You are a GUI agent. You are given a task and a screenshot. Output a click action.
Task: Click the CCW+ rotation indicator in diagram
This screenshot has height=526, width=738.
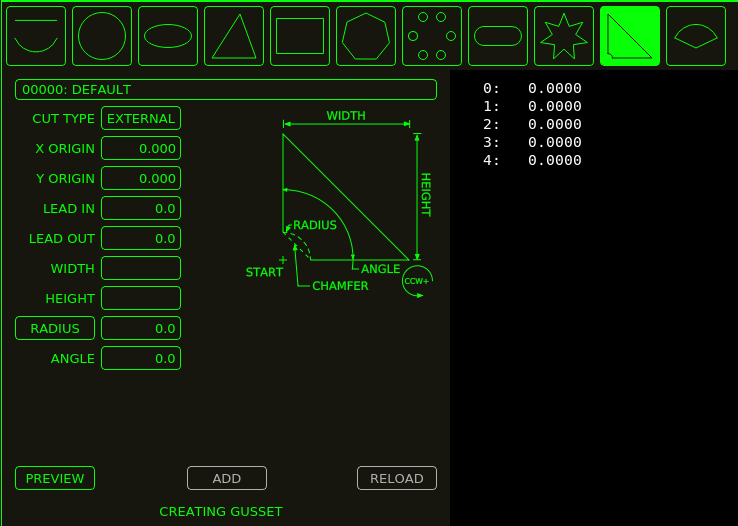tap(417, 281)
